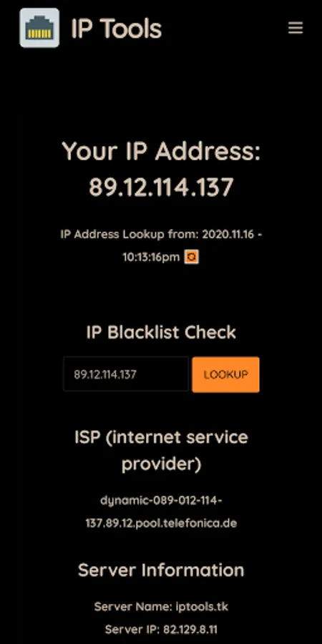Click the ISP internet service provider heading

[161, 451]
